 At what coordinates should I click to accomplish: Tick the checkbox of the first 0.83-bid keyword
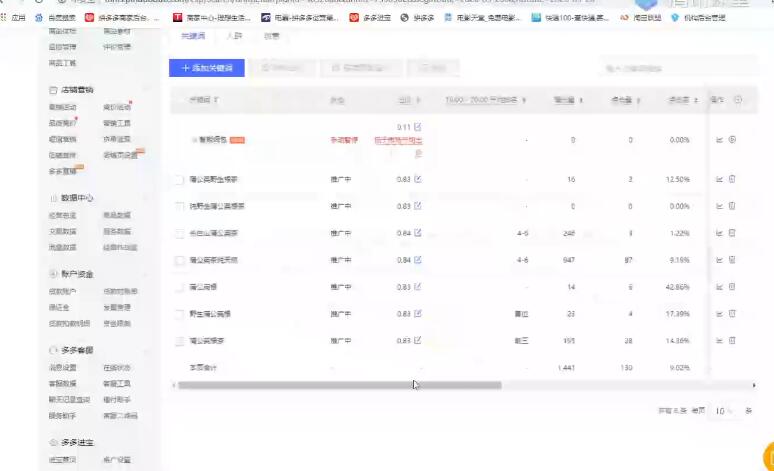pyautogui.click(x=180, y=179)
